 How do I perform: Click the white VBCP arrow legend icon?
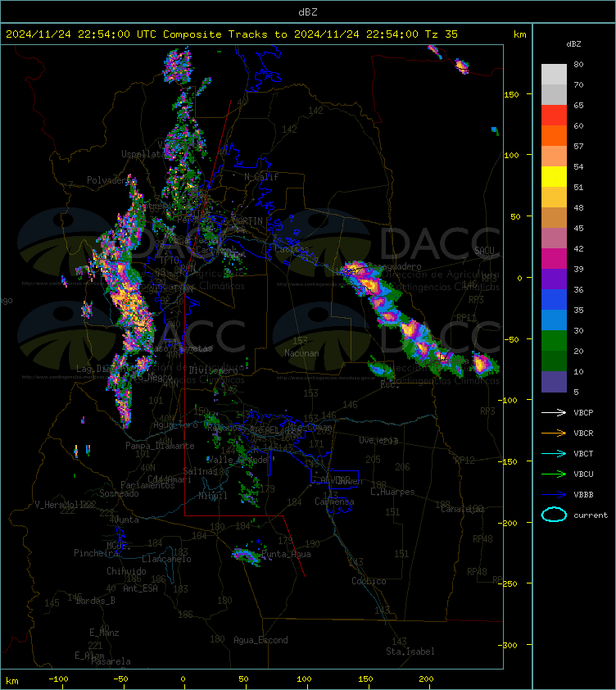(554, 412)
